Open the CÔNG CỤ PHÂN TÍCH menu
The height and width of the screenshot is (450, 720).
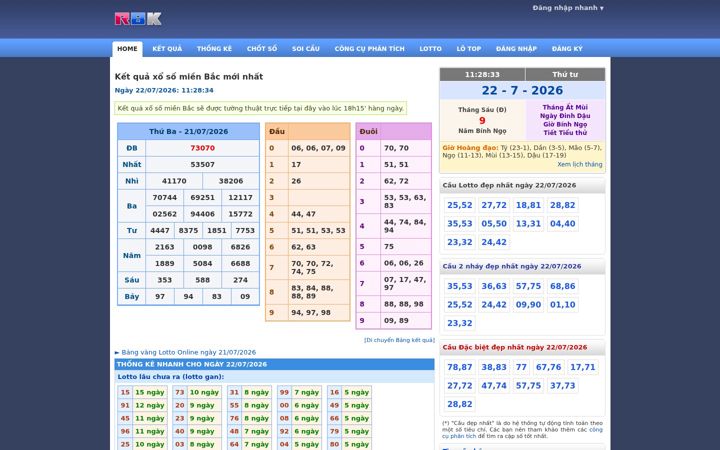(370, 49)
